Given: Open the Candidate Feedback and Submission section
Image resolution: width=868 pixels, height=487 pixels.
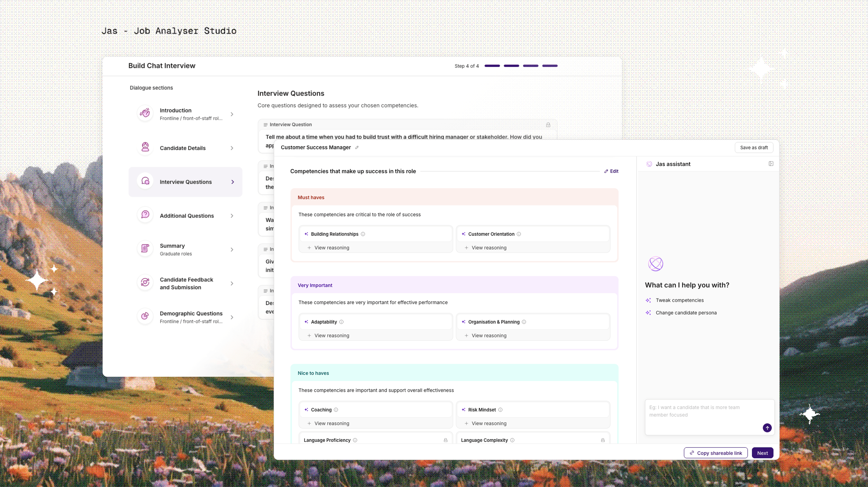Looking at the screenshot, I should coord(185,283).
